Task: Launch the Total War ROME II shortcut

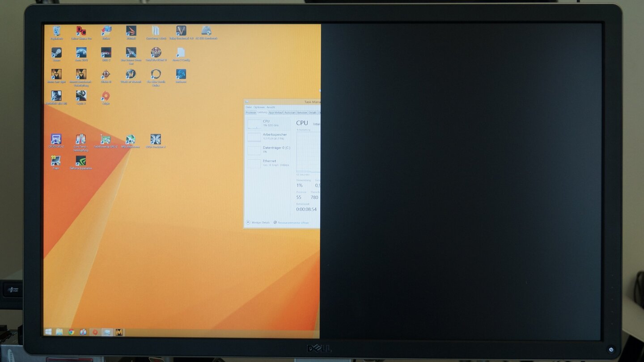Action: click(156, 54)
